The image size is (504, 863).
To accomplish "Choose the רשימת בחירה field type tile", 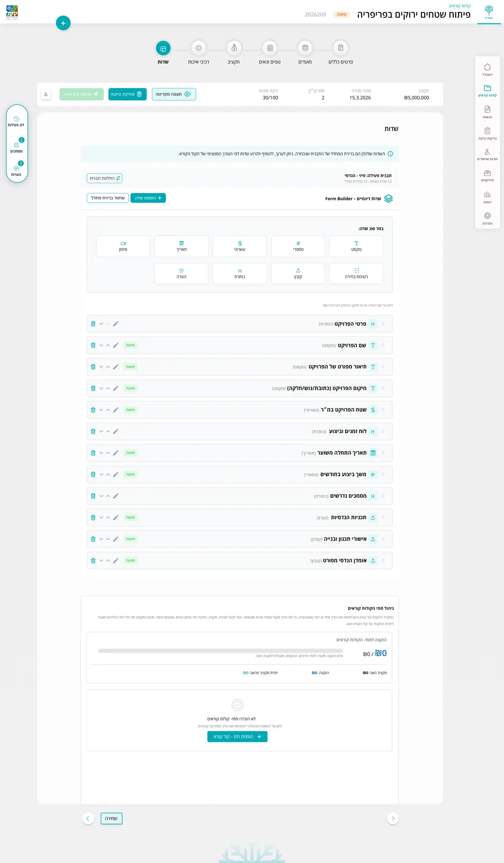I will [x=356, y=274].
